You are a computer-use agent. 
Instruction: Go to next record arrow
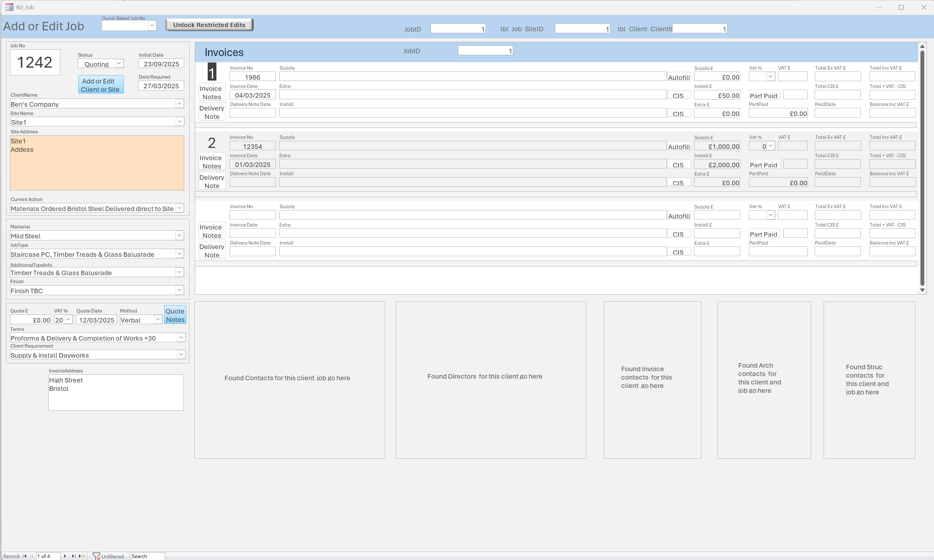click(65, 556)
